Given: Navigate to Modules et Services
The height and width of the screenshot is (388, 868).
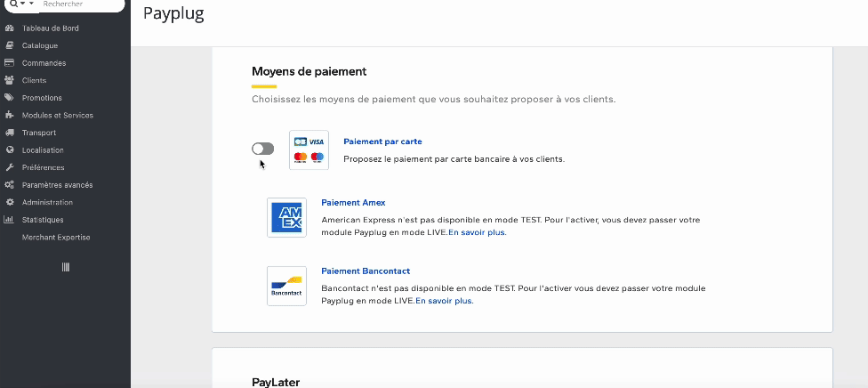Looking at the screenshot, I should tap(58, 116).
